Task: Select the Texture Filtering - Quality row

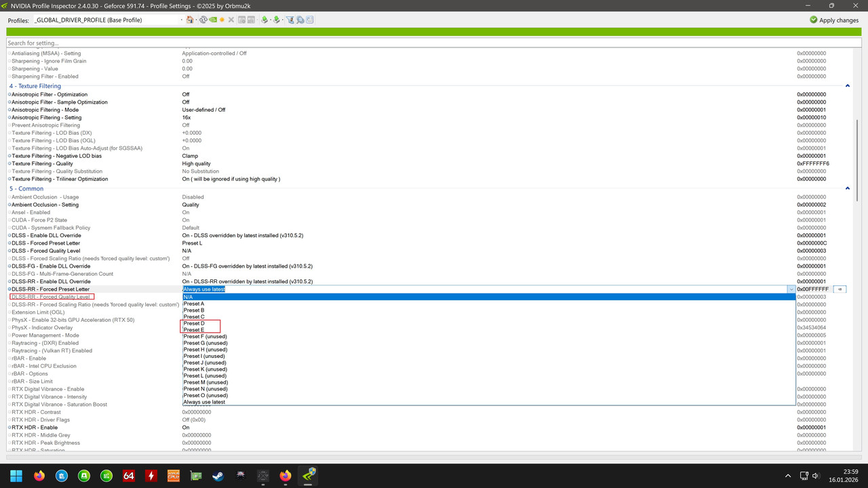Action: coord(431,163)
